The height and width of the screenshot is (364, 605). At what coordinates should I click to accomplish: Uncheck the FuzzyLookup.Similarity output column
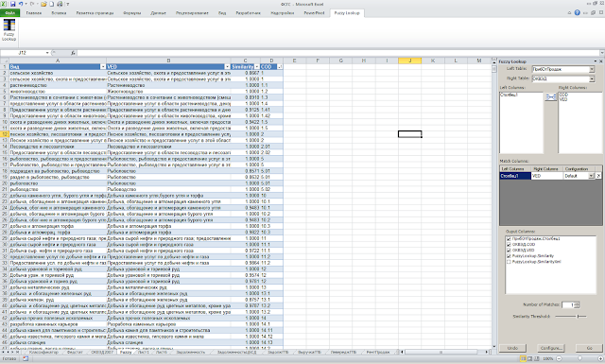pos(509,256)
